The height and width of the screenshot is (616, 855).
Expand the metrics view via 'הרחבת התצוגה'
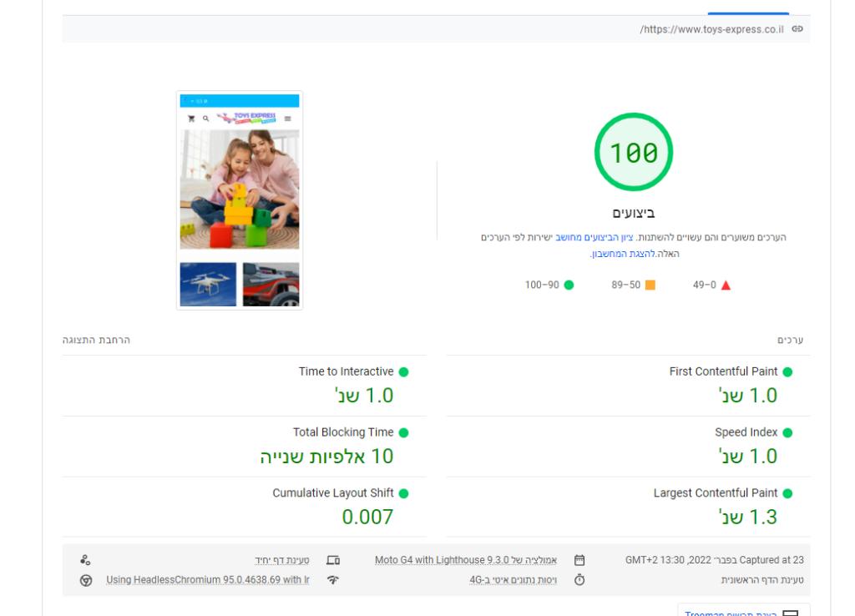[x=97, y=341]
